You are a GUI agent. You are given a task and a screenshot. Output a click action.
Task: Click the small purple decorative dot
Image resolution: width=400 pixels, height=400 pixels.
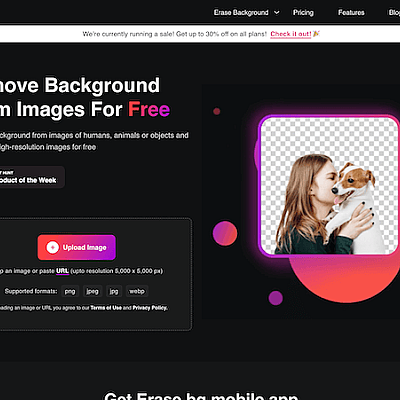276,298
